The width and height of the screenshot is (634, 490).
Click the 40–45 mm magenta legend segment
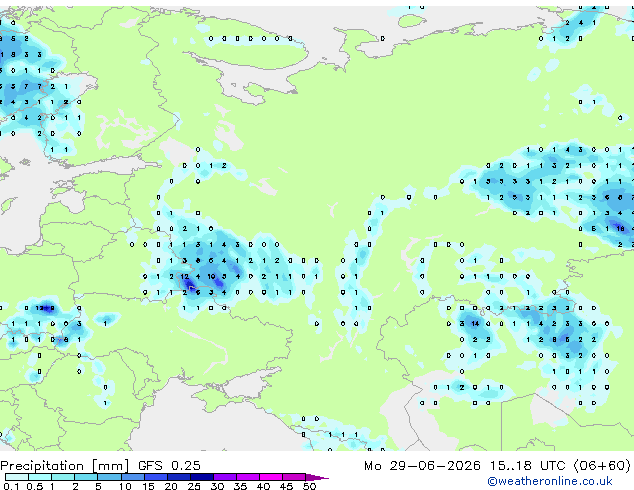coord(271,477)
